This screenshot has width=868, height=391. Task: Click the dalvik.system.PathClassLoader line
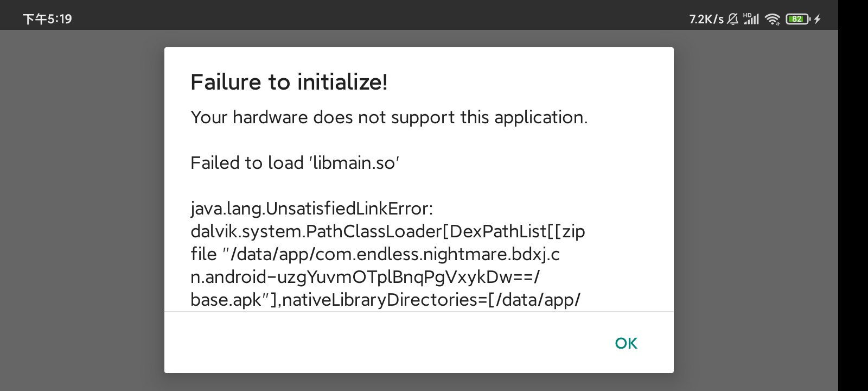click(388, 231)
